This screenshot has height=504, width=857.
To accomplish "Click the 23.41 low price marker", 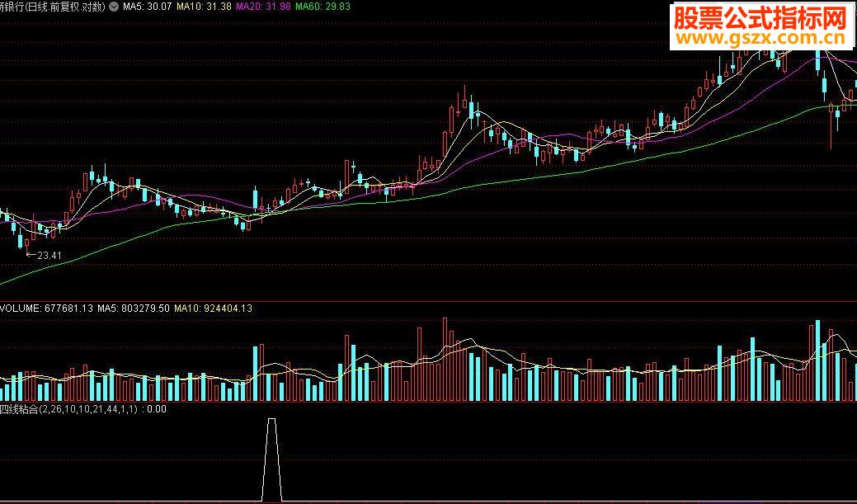I will coord(45,255).
